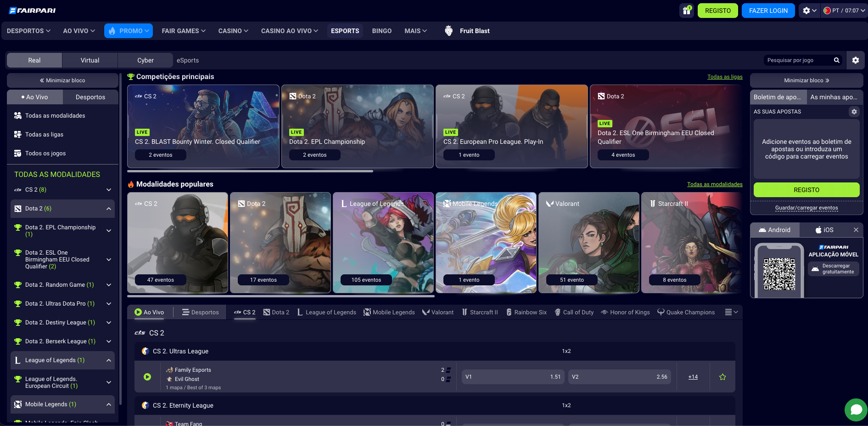This screenshot has height=426, width=868.
Task: Open esports view settings gear beside search bar
Action: click(855, 60)
